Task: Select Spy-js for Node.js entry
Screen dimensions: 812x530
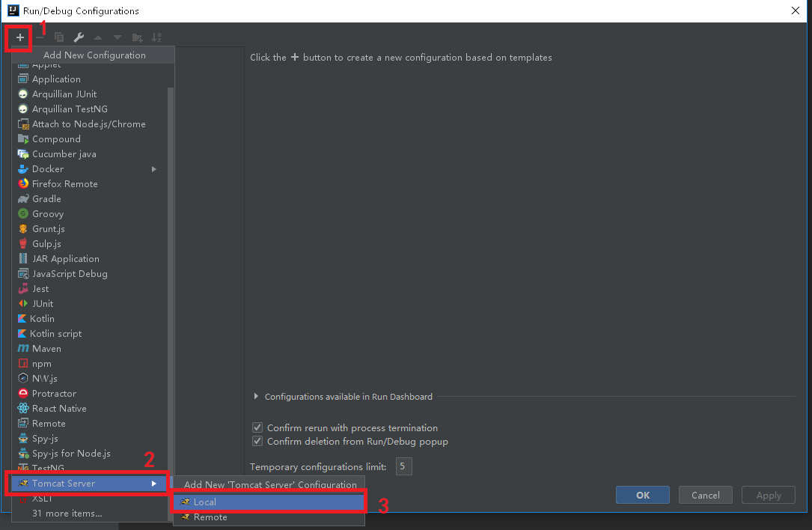Action: pos(90,454)
